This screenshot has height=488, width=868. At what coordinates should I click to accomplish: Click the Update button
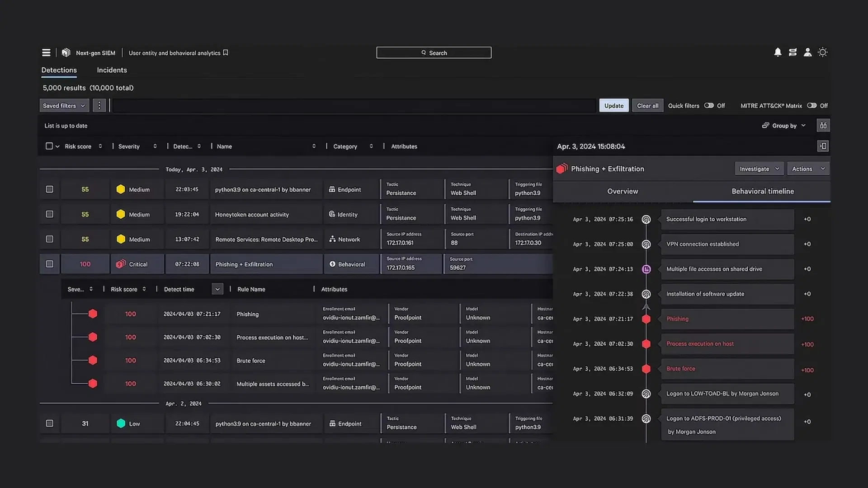(613, 106)
